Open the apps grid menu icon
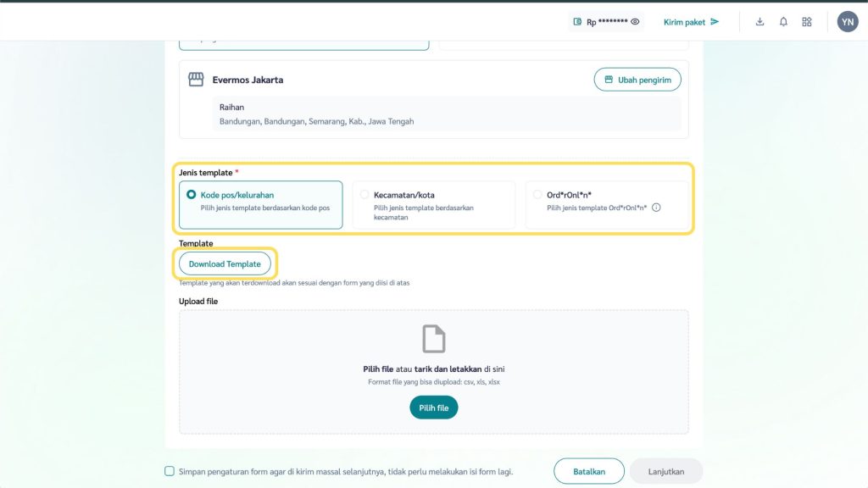Viewport: 868px width, 488px height. 807,22
